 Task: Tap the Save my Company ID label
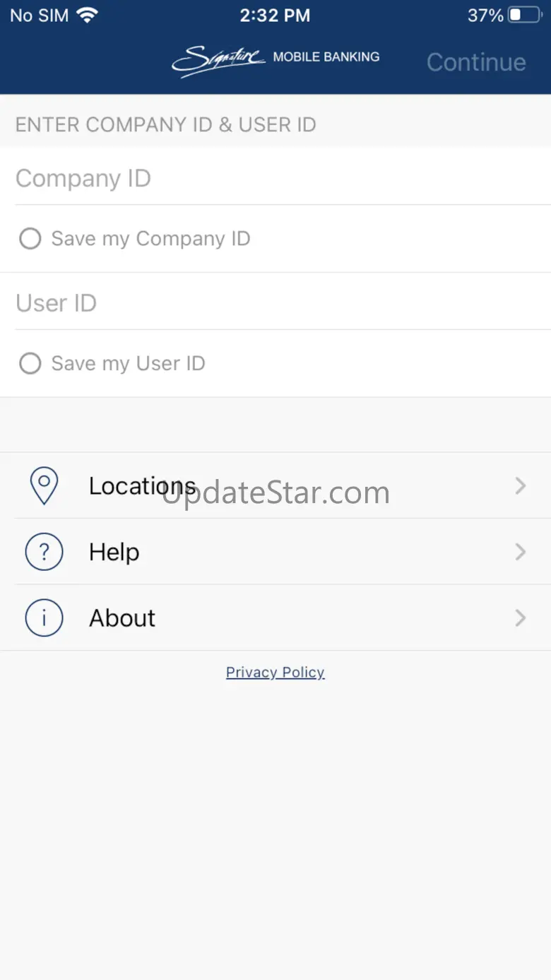[x=150, y=239]
